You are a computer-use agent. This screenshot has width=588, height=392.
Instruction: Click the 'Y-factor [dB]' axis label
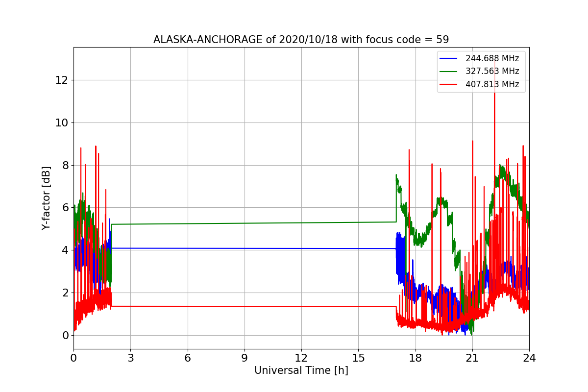coord(46,198)
